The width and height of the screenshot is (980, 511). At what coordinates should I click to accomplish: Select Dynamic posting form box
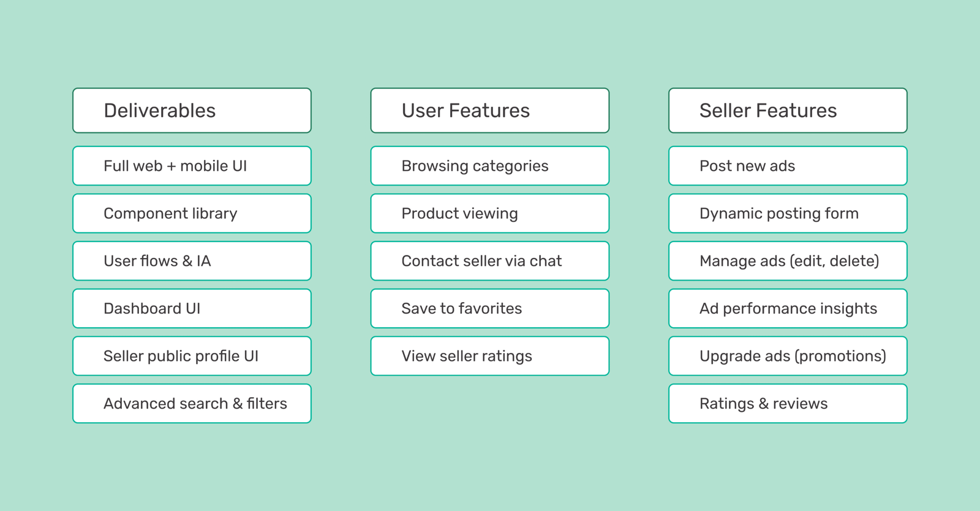[787, 213]
